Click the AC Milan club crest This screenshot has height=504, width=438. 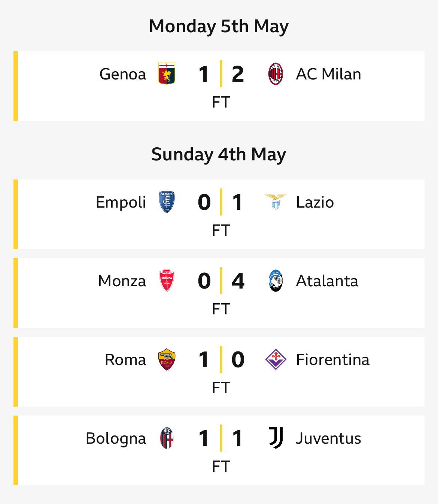[x=276, y=74]
